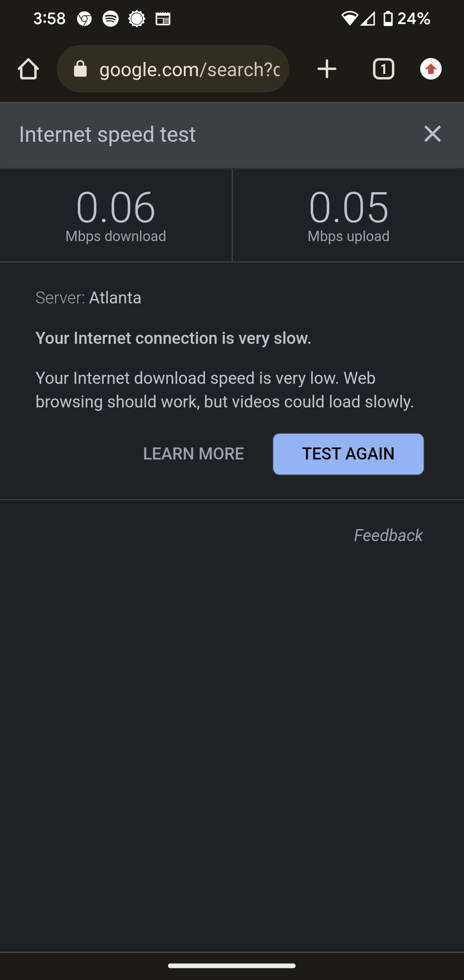The width and height of the screenshot is (464, 980).
Task: Tap the Internet speed test title
Action: coord(107,135)
